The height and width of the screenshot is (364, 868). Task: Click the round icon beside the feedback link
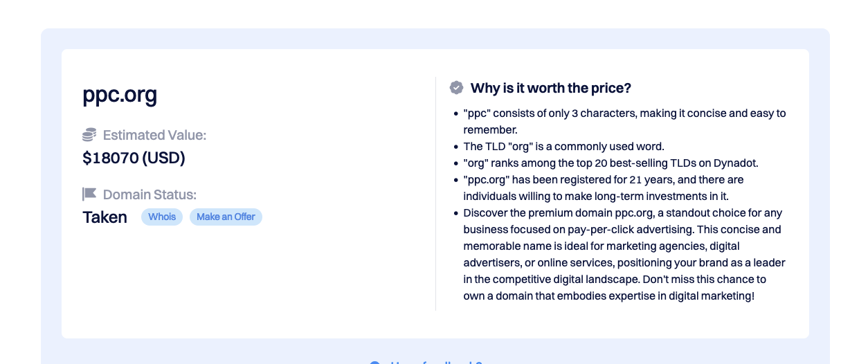(x=375, y=362)
